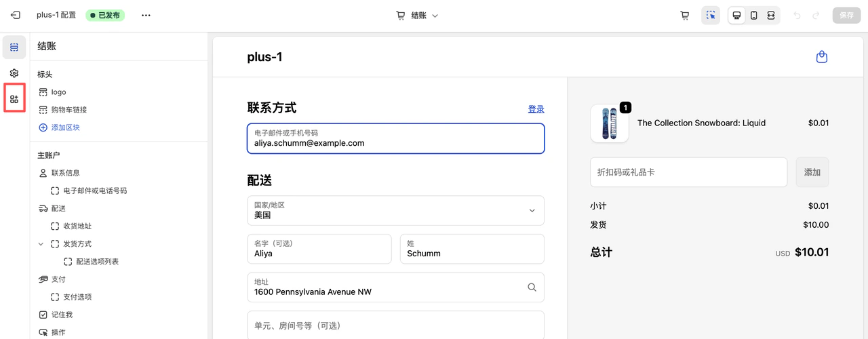This screenshot has height=339, width=868.
Task: Select 配送选项列表 block
Action: click(x=97, y=261)
